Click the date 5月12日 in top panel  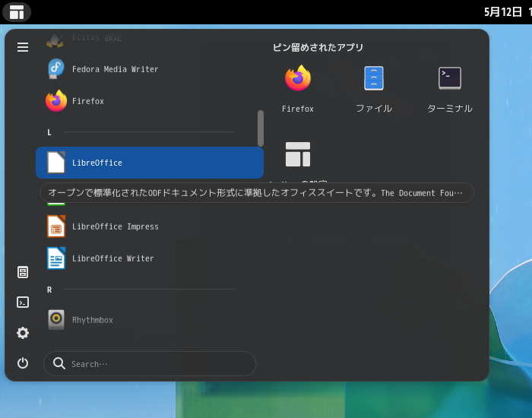tap(502, 12)
